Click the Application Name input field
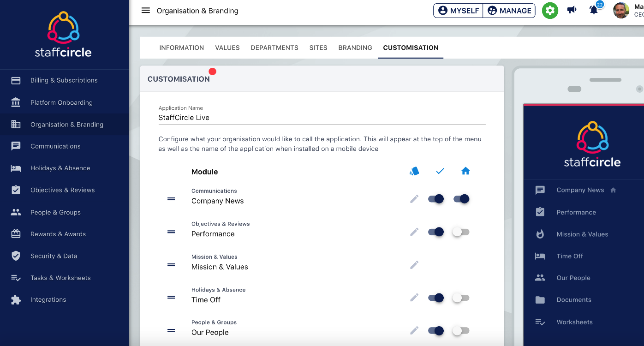Image resolution: width=644 pixels, height=346 pixels. [322, 118]
